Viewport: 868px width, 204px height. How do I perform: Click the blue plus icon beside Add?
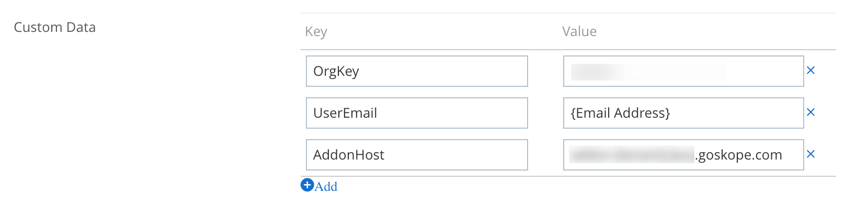[x=307, y=185]
